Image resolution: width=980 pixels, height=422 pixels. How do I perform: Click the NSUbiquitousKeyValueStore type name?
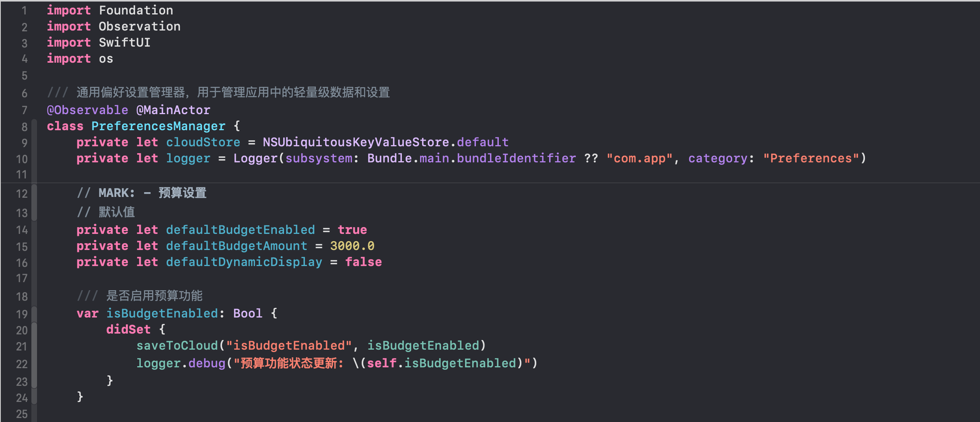point(356,142)
